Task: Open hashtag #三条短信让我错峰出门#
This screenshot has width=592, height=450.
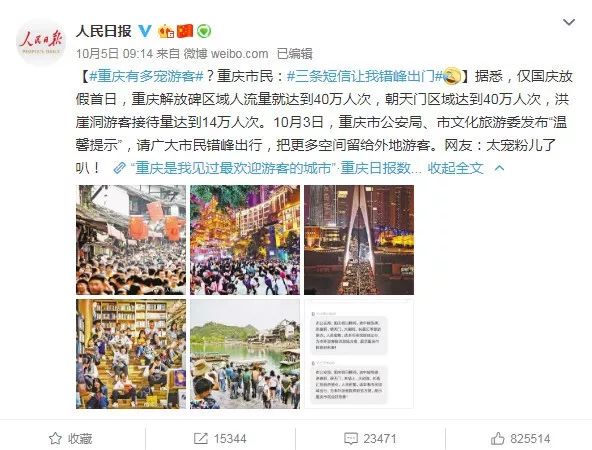Action: pyautogui.click(x=365, y=77)
